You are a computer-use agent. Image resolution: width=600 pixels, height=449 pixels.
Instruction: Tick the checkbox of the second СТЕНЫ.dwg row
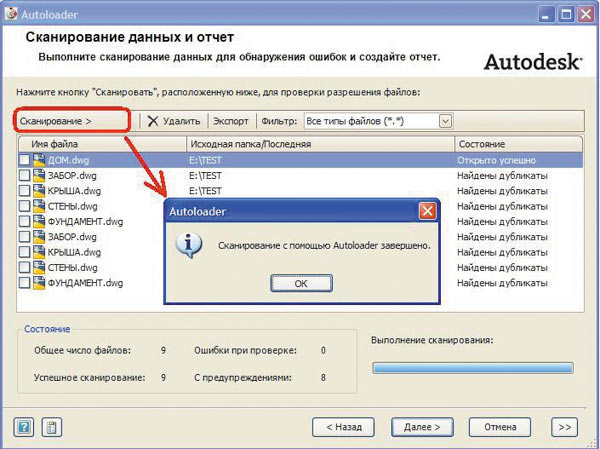[x=24, y=267]
